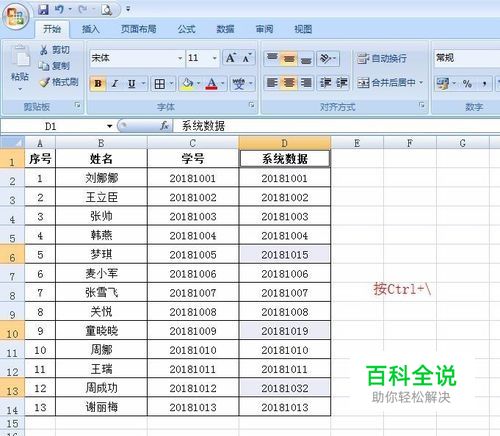500x436 pixels.
Task: Open the underline style dropdown arrow
Action: (144, 83)
